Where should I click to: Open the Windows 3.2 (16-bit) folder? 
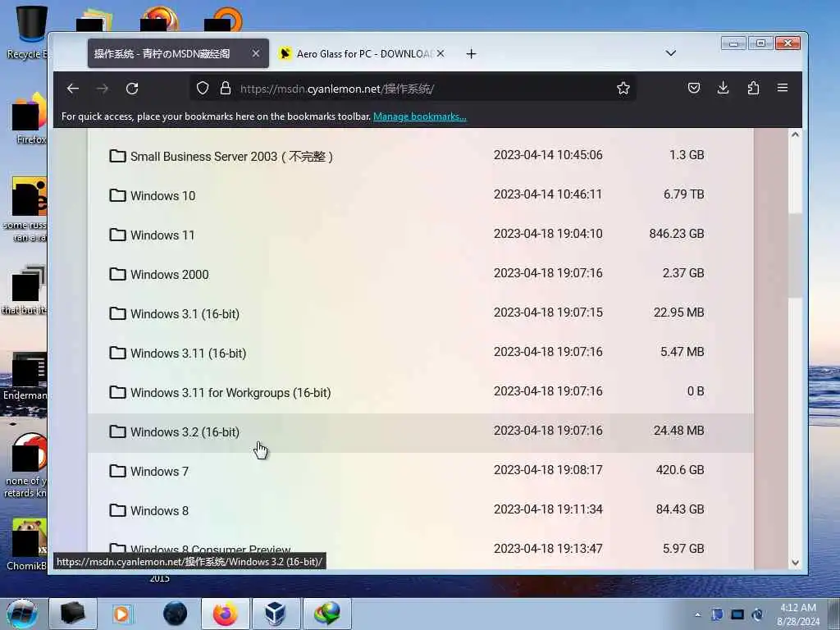pyautogui.click(x=185, y=431)
